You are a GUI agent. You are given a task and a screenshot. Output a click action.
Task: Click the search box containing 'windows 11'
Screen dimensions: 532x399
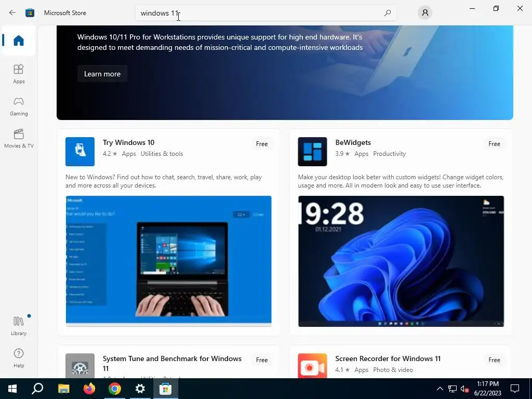tap(265, 13)
